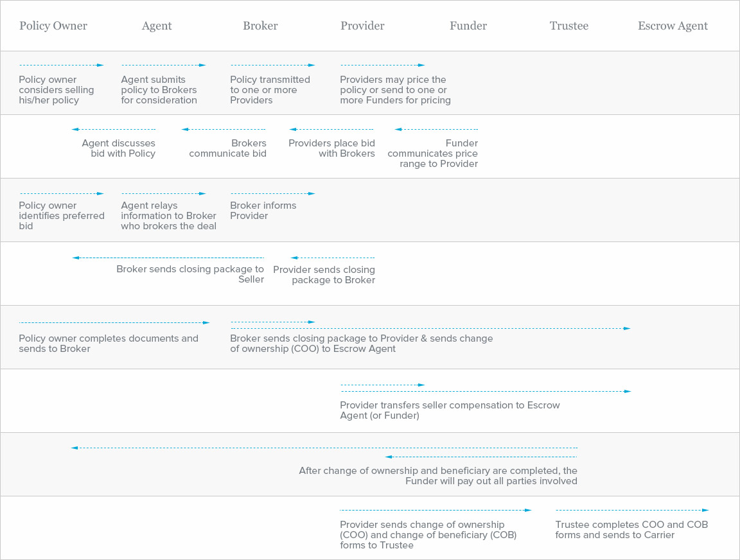Click arrow above 'Policy transmitted to one or more Providers'

pos(272,66)
